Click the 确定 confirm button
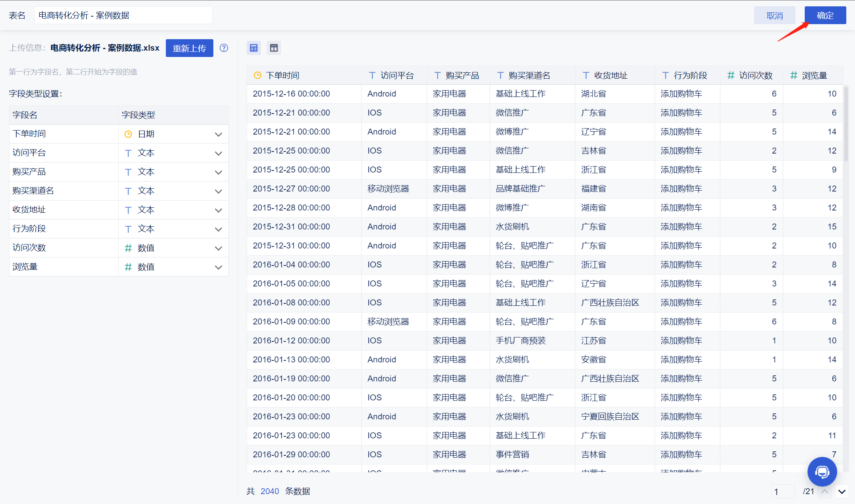855x504 pixels. tap(825, 15)
